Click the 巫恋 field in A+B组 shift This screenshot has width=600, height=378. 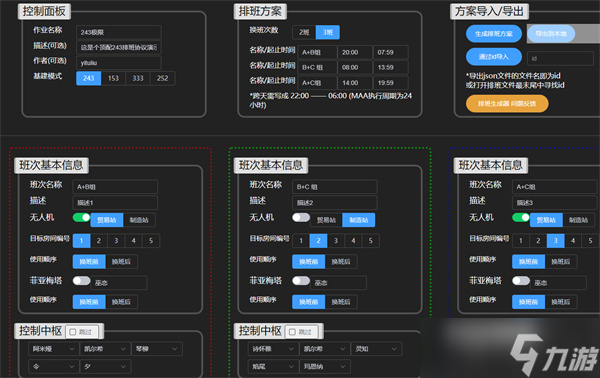click(119, 283)
